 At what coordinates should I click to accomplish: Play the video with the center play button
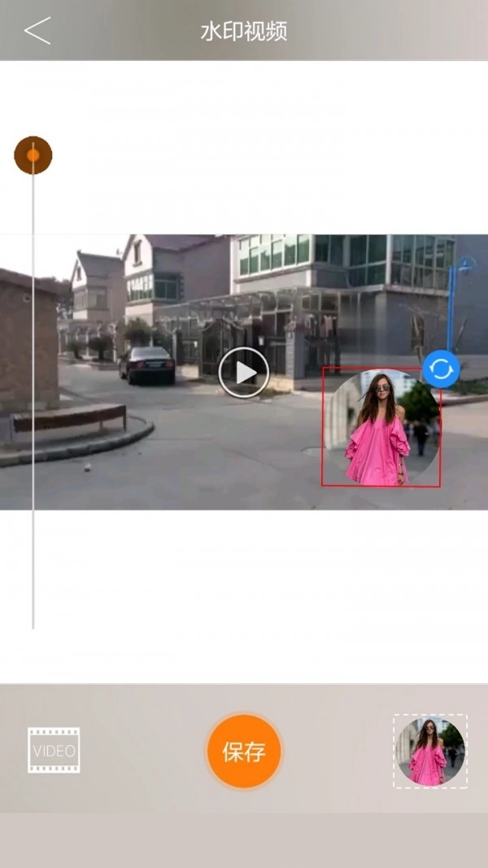click(x=243, y=373)
